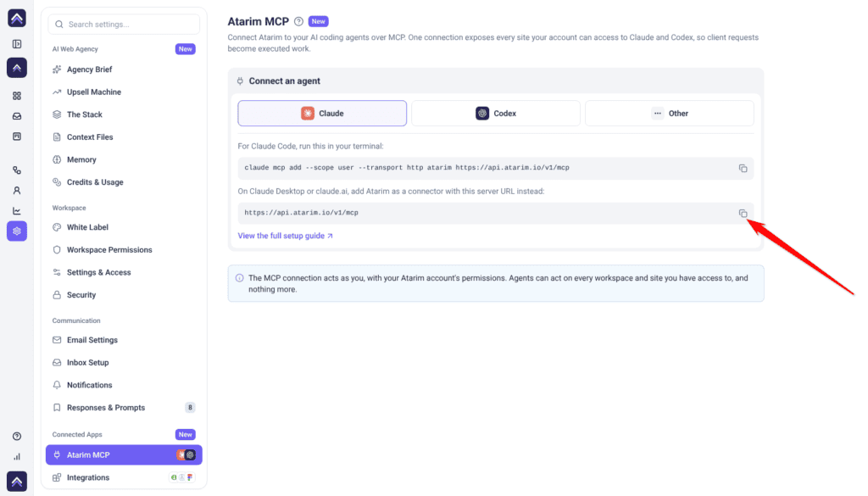Click the New badge next to AI Web Agency

[186, 48]
